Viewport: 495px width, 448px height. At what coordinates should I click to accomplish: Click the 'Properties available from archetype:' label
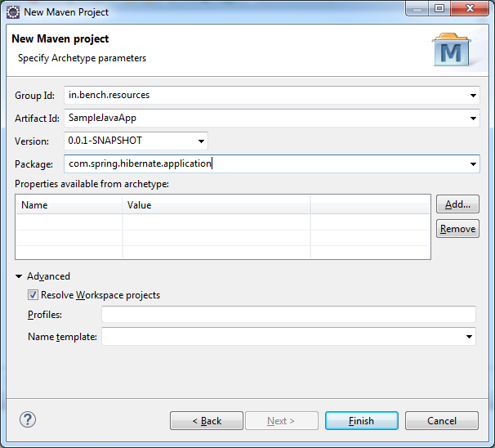[91, 184]
